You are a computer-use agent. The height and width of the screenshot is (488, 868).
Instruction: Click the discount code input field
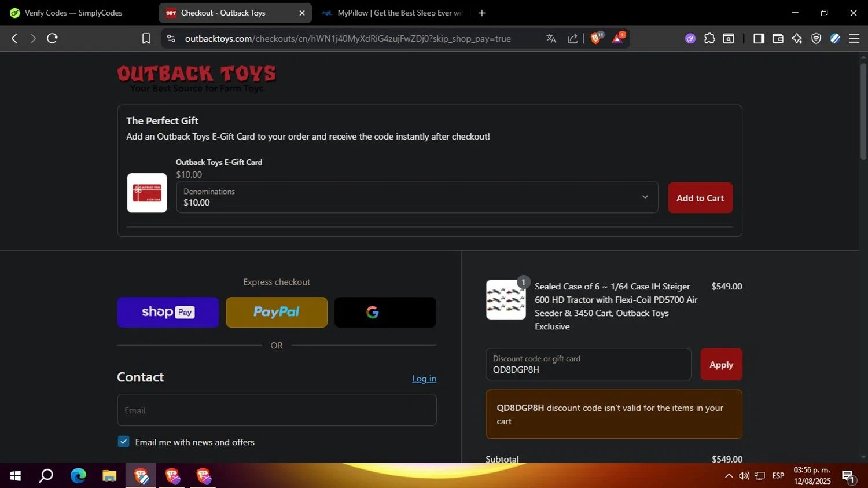(589, 364)
